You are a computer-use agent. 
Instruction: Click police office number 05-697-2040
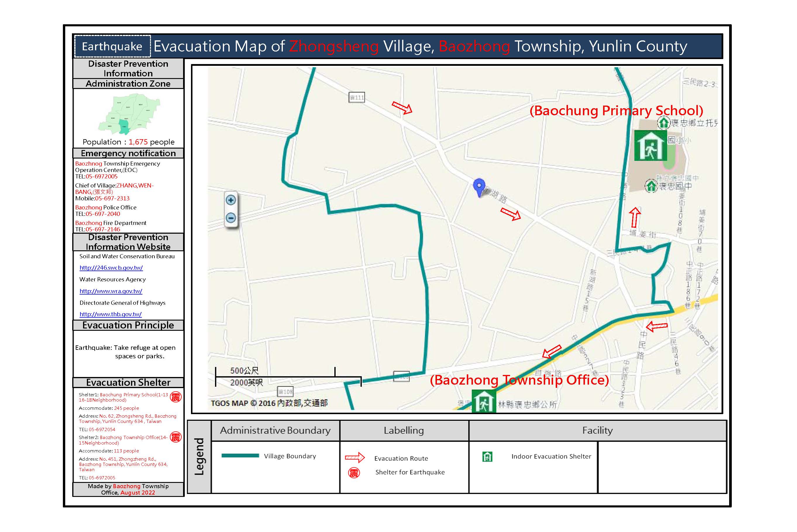pyautogui.click(x=103, y=214)
